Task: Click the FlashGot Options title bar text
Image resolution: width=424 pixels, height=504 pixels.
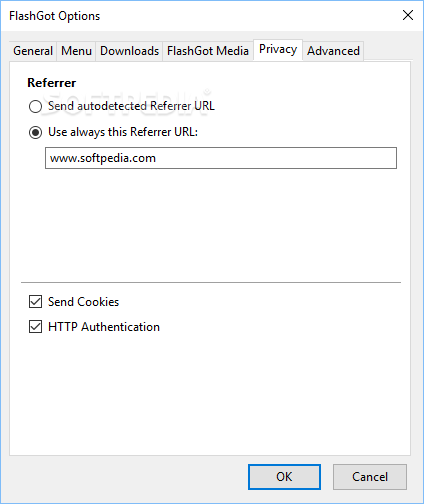Action: [x=54, y=16]
